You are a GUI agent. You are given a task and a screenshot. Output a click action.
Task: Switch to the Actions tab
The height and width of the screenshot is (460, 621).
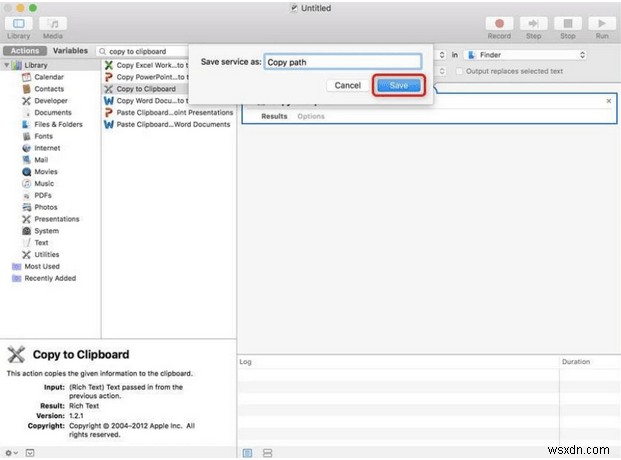pyautogui.click(x=25, y=51)
